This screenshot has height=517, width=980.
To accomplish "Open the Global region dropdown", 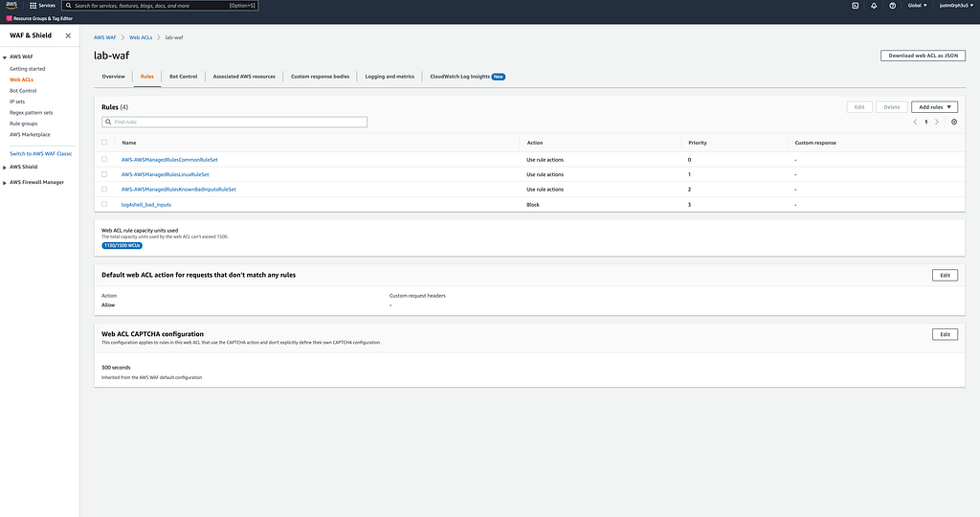I will click(917, 5).
